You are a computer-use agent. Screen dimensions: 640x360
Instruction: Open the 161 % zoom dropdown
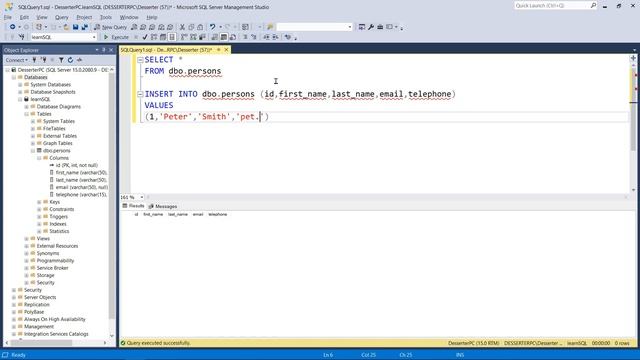142,197
